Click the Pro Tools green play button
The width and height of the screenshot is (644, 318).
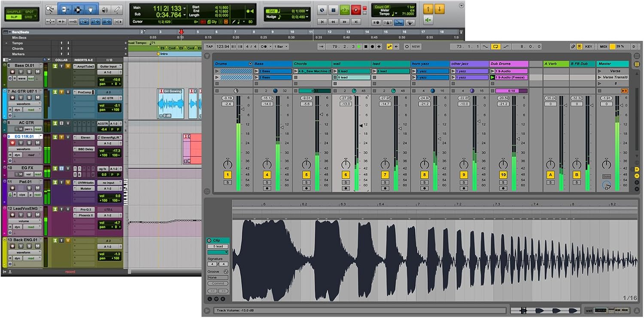(x=345, y=10)
